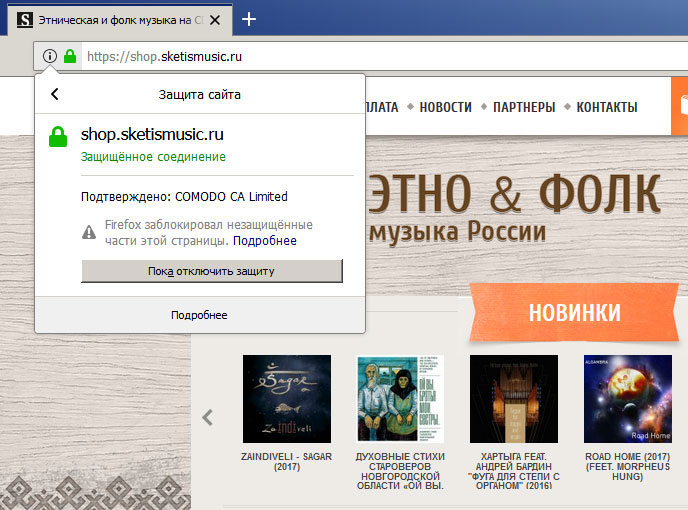Click the URL field shop.sketismusic.ru
688x510 pixels.
click(x=382, y=56)
